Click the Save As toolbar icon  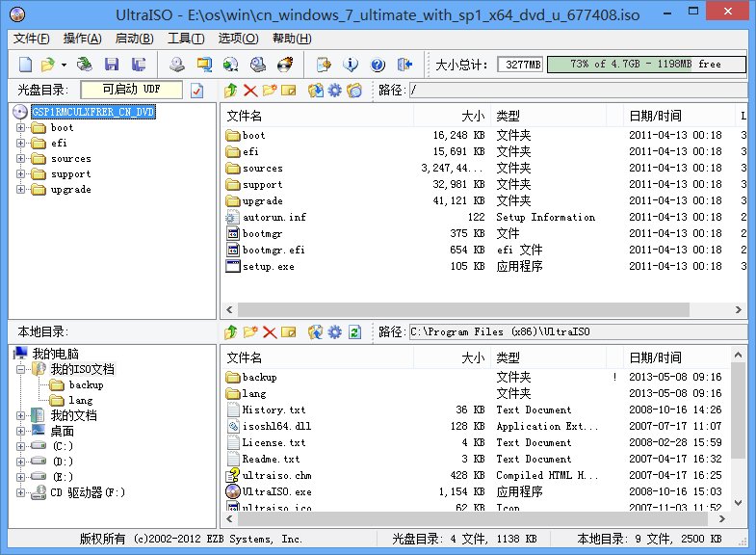click(139, 65)
